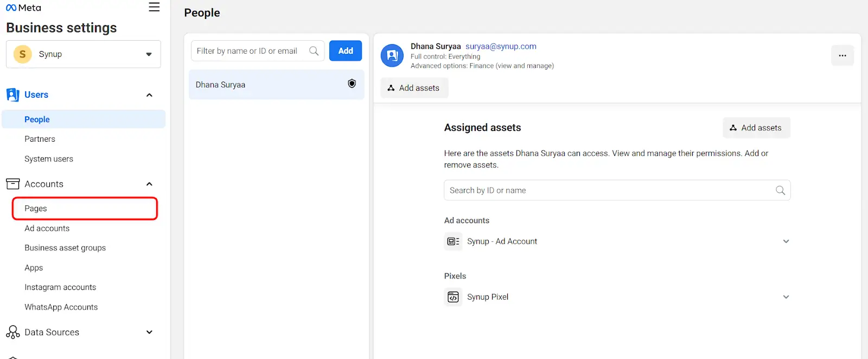Click Add assets beside Assigned assets
Screen dimensions: 868x359
point(756,128)
